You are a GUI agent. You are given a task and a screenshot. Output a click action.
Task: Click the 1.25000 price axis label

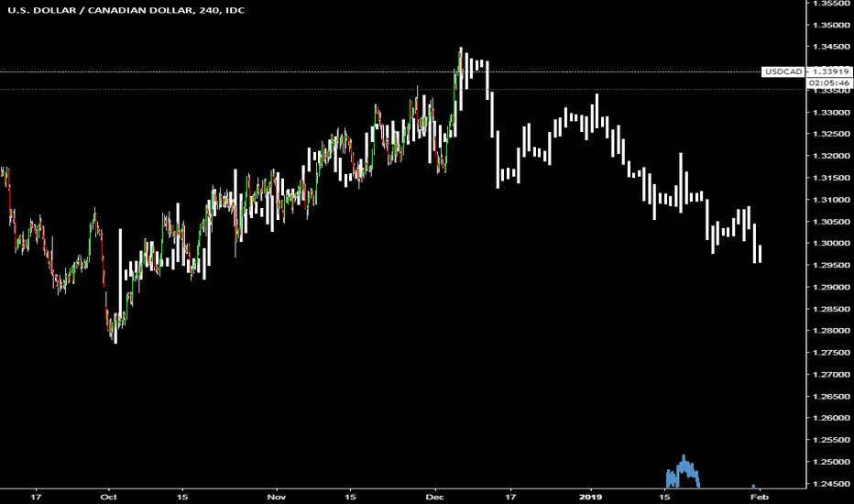point(831,462)
